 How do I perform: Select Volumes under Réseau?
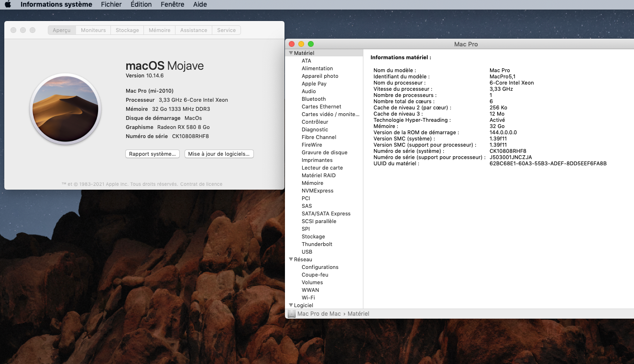tap(312, 282)
